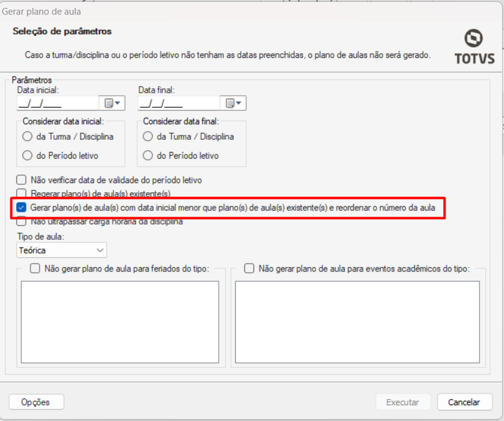Screen dimensions: 504x421
Task: Click the TOTVS logo
Action: coord(473,46)
